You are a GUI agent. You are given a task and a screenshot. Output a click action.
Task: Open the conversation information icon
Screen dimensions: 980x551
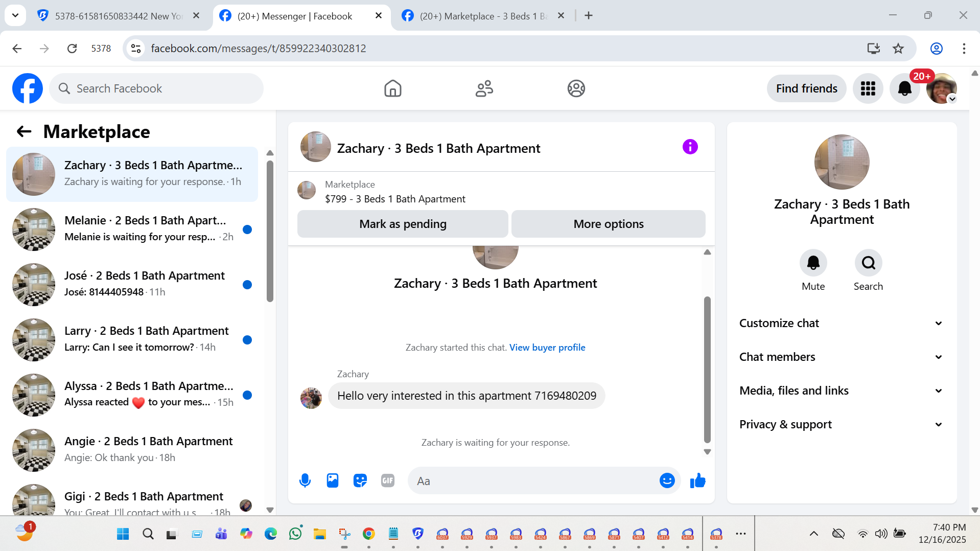click(690, 147)
